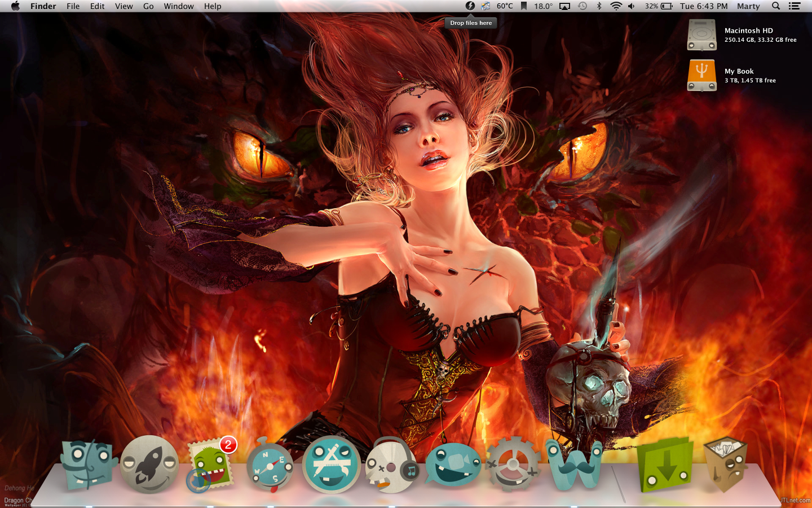The width and height of the screenshot is (812, 508).
Task: Open the App Store dock icon
Action: (331, 465)
